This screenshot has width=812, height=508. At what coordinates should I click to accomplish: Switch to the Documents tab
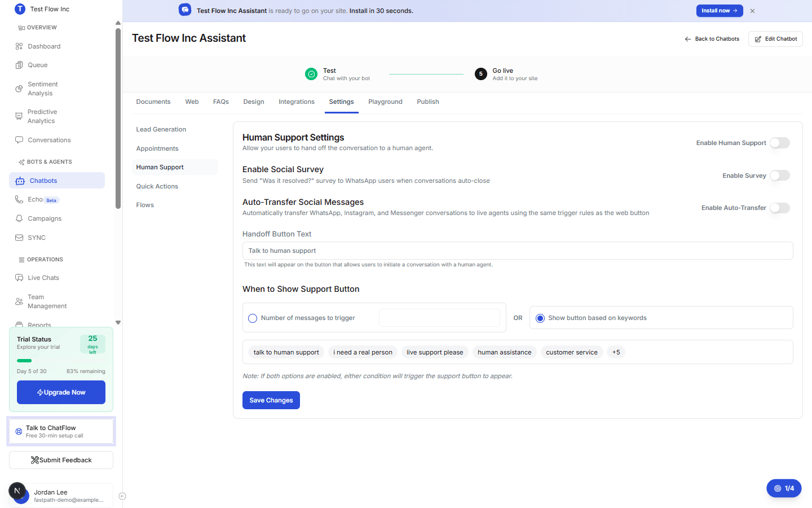pyautogui.click(x=153, y=102)
